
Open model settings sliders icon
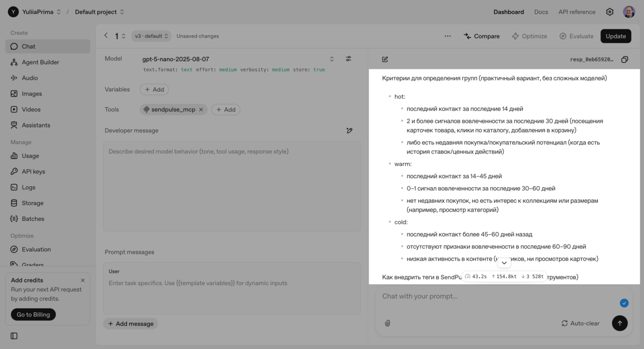click(x=348, y=59)
